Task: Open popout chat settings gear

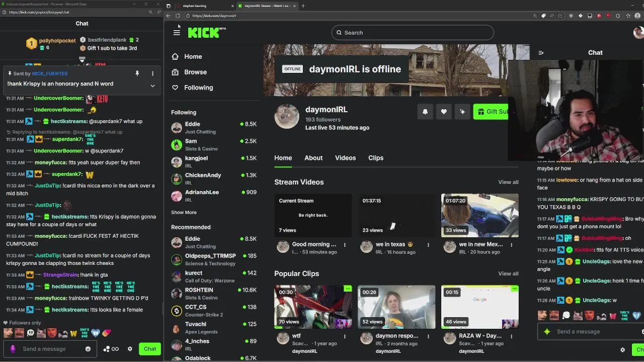Action: coord(130,349)
